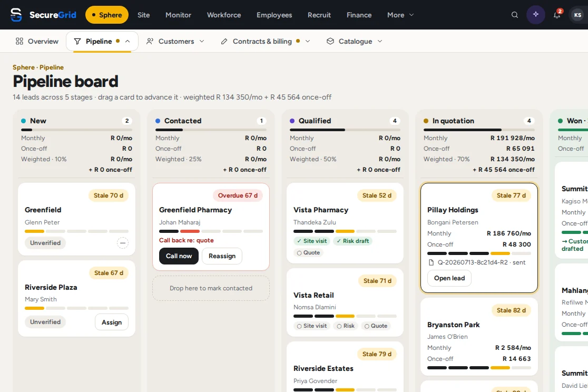Click the Contacted stage blue dot
This screenshot has height=392, width=588.
point(158,121)
